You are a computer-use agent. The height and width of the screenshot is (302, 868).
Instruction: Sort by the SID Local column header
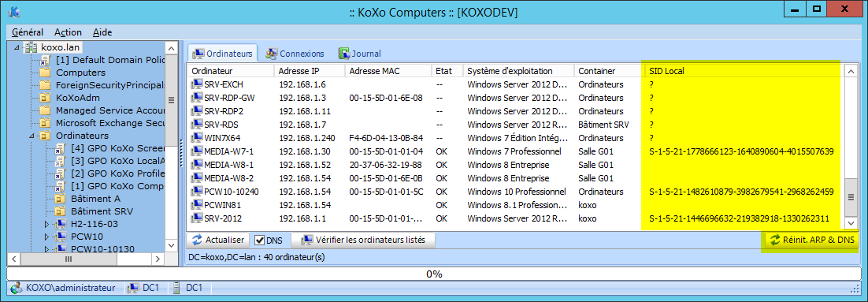[x=744, y=71]
